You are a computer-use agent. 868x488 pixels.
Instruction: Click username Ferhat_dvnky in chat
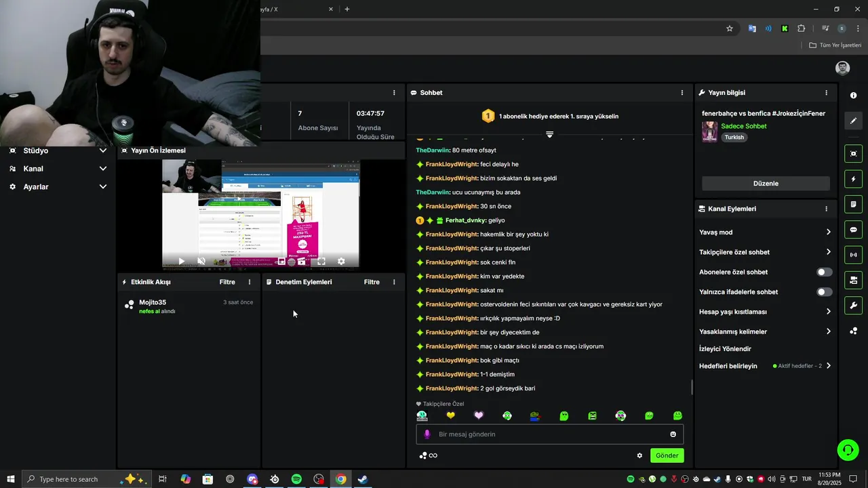pos(465,220)
